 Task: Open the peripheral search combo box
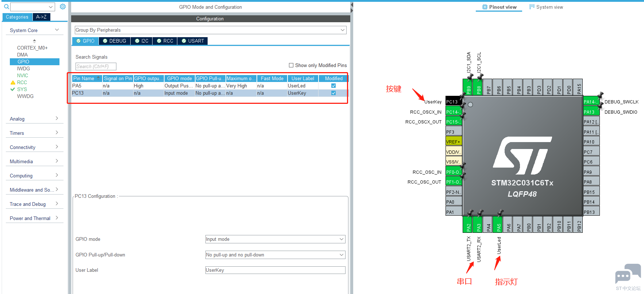(x=32, y=7)
